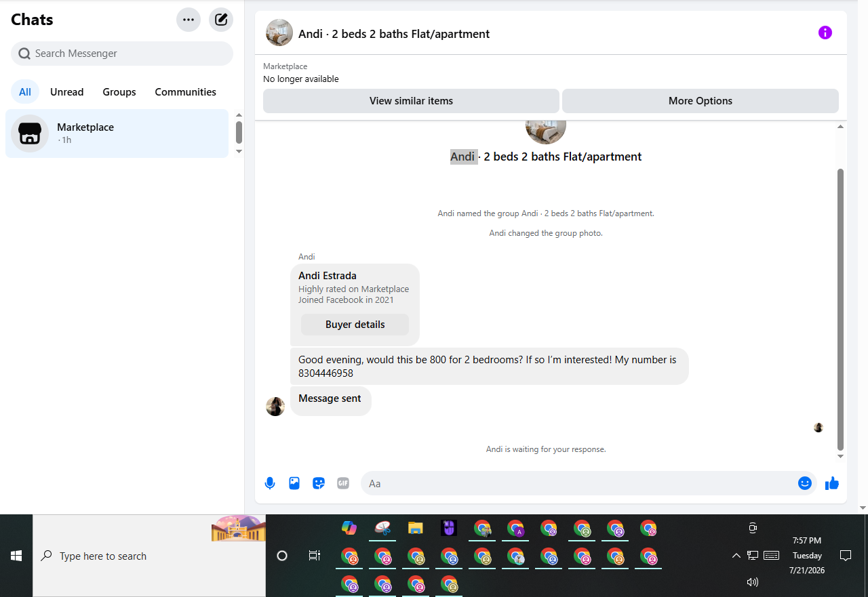Click the small seen-by avatar receipt

[x=818, y=428]
